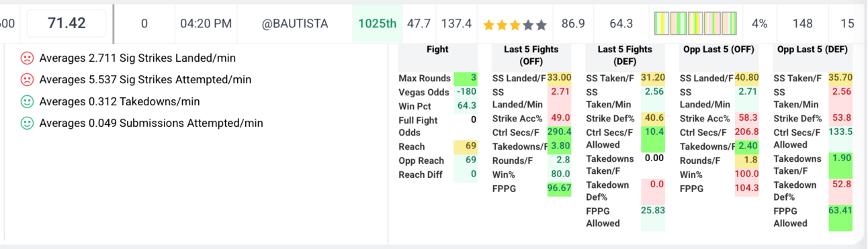868x249 pixels.
Task: Click the red sad face beside Sig Strikes Landed
Action: [27, 58]
